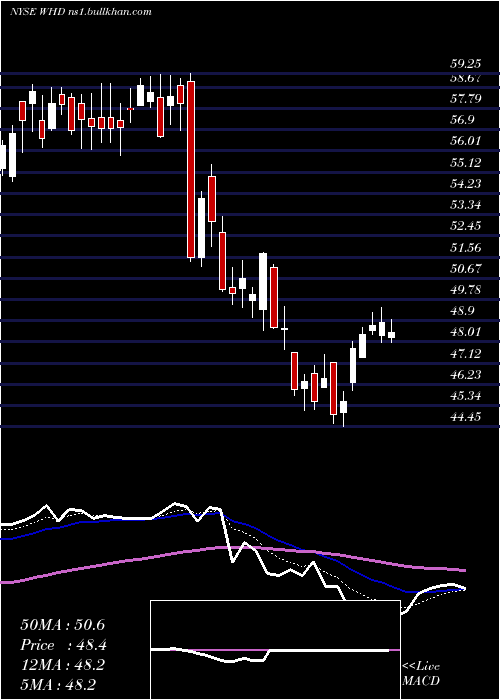Click the 57.79 price label
Screen dimensions: 500x700
click(x=465, y=99)
